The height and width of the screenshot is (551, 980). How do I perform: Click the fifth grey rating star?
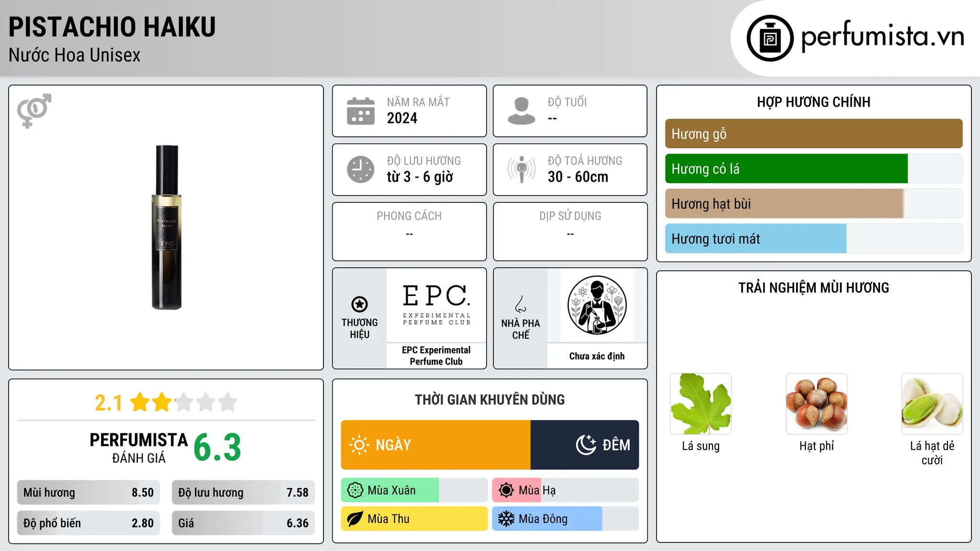coord(228,402)
